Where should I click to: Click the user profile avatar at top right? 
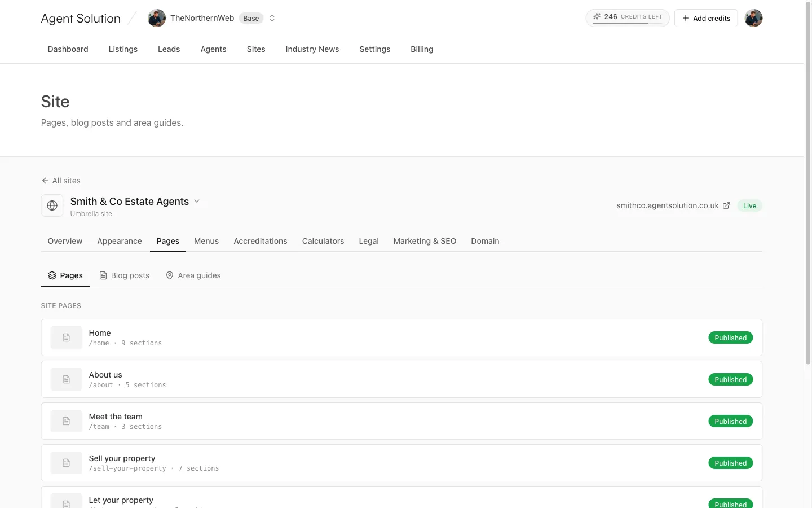(x=753, y=18)
